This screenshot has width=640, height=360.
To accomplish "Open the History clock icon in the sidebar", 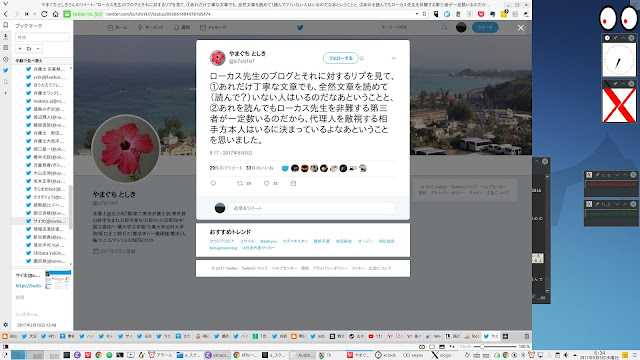I will (x=5, y=59).
